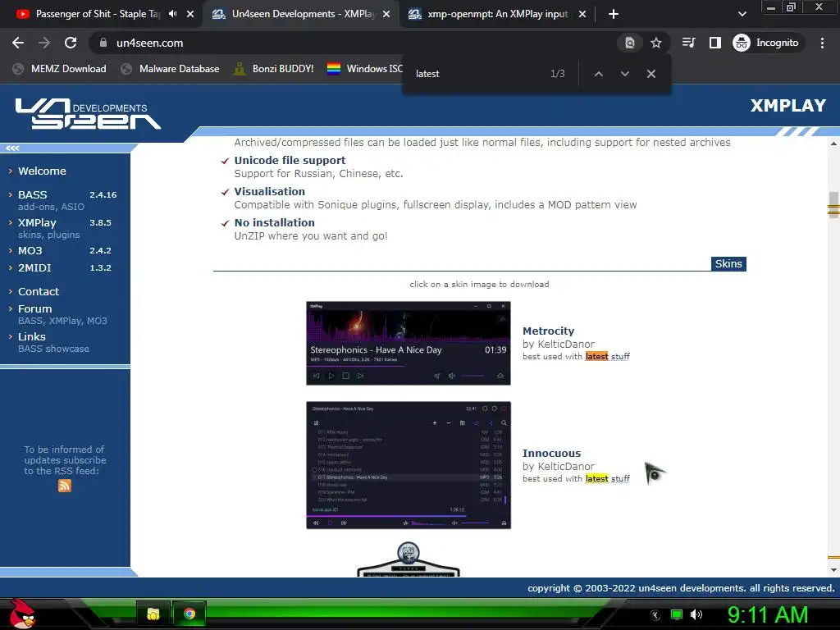Close the xmp-openmpt tab

point(582,14)
